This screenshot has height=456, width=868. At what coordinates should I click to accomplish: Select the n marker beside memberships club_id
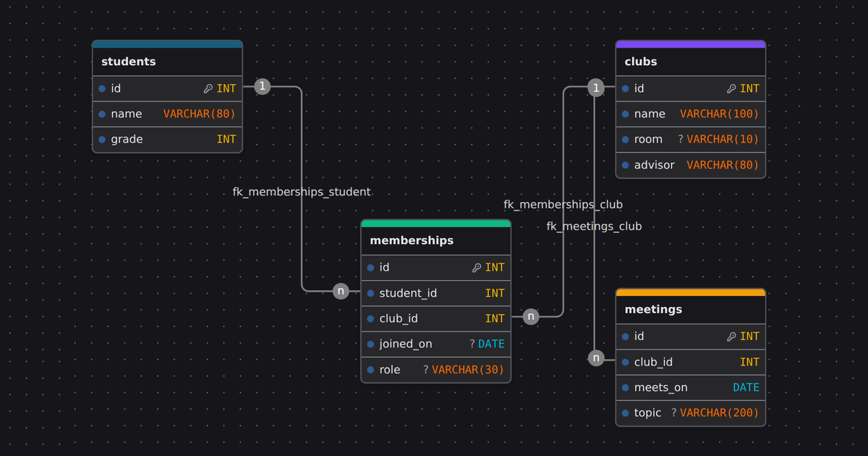point(531,316)
